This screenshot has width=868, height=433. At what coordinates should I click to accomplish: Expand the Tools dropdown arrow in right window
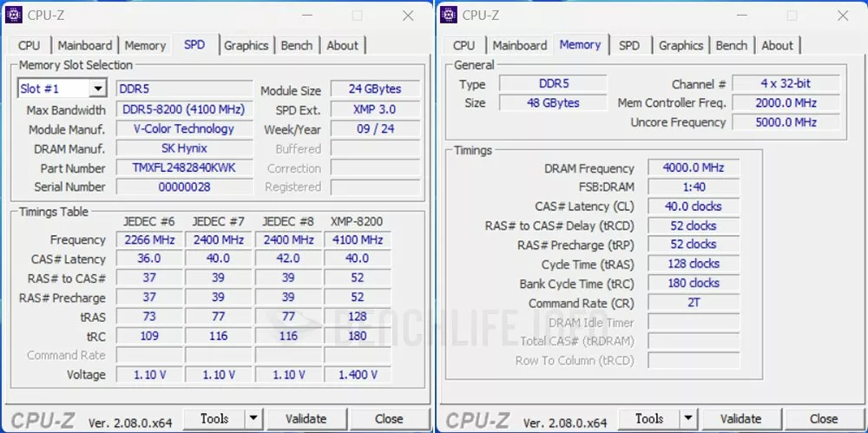pyautogui.click(x=688, y=418)
